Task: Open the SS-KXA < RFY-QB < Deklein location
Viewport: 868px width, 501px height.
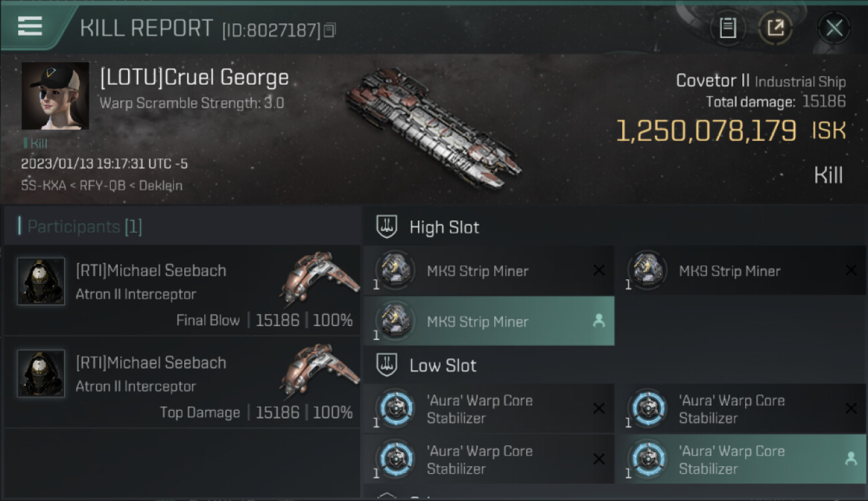Action: click(x=101, y=185)
